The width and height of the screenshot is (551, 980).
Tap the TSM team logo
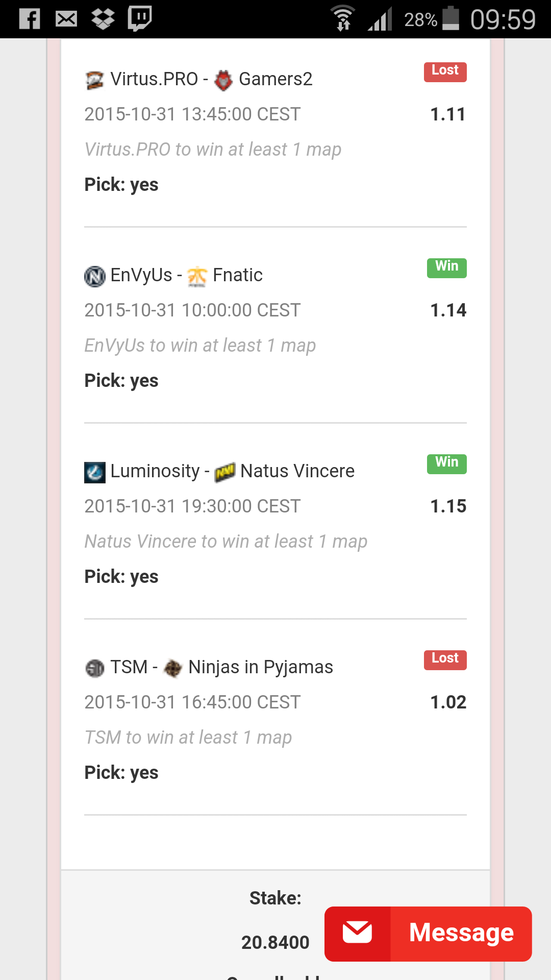[94, 668]
